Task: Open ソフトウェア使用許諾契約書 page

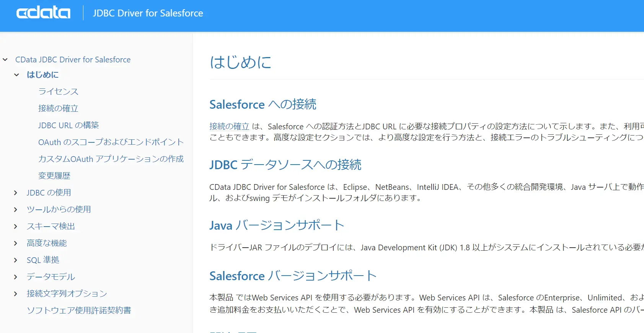Action: (x=79, y=310)
